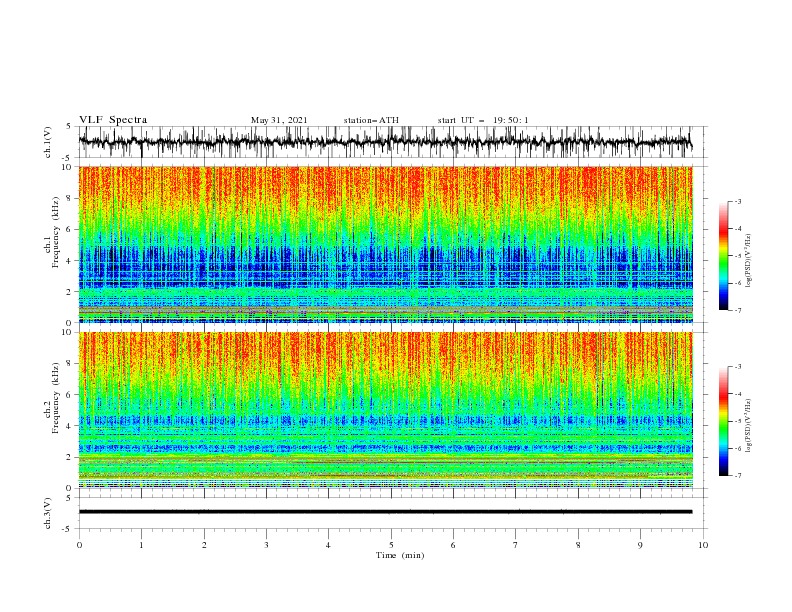
Task: Click the ch.1 voltage waveform trace
Action: (385, 142)
